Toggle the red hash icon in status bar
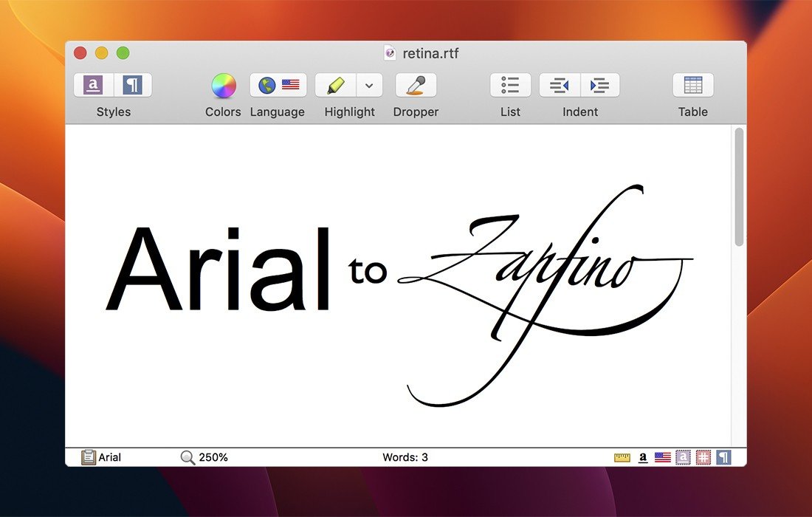Viewport: 812px width, 517px height. pos(703,458)
